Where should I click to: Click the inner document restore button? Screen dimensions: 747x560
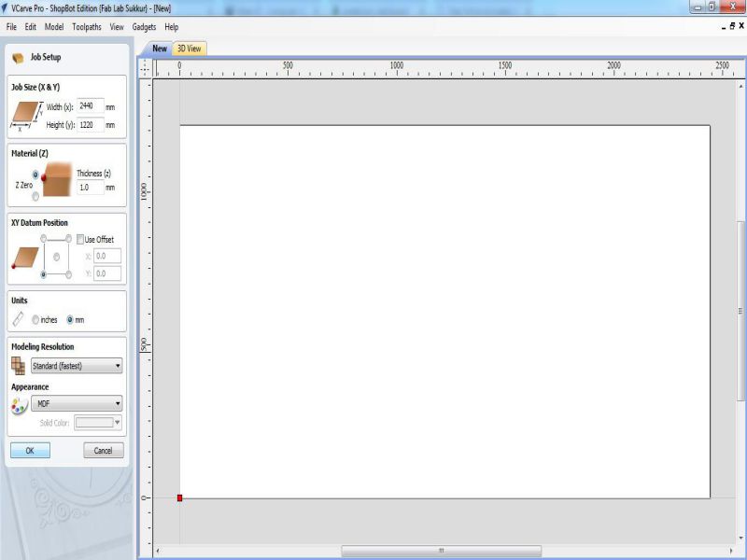[x=732, y=26]
